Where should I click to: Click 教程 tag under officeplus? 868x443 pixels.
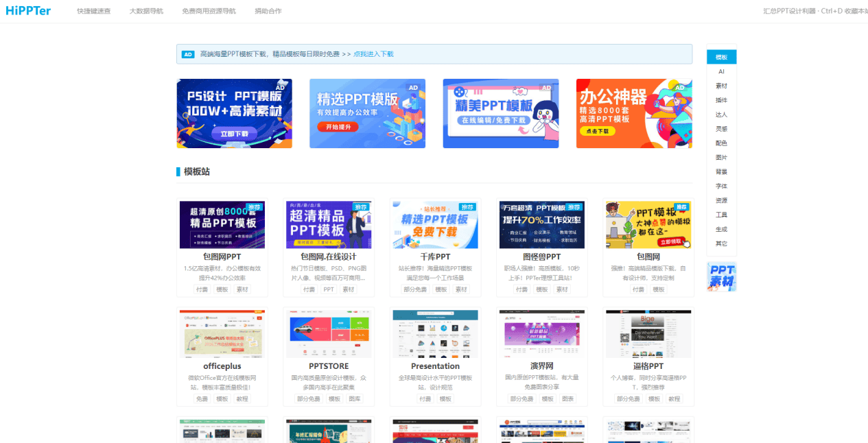242,398
